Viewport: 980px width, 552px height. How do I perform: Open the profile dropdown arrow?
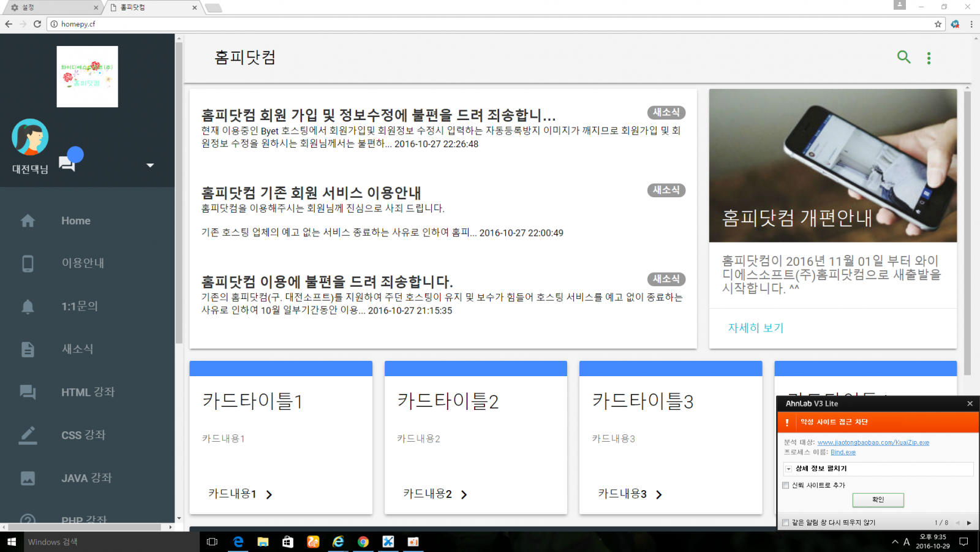149,165
